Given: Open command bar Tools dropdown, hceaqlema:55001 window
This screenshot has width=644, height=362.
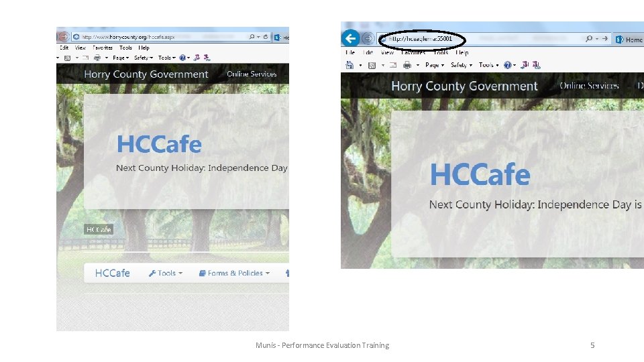Looking at the screenshot, I should click(488, 65).
